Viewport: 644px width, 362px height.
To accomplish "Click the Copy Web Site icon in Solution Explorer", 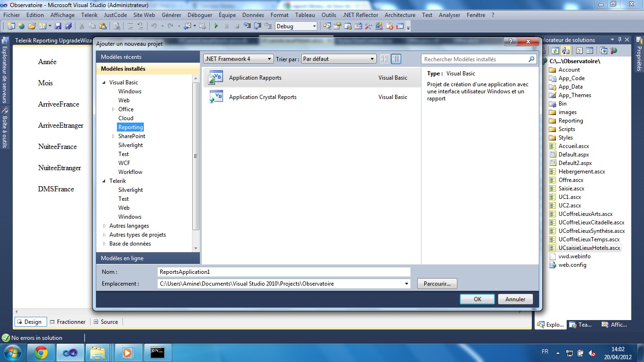I will tap(603, 50).
